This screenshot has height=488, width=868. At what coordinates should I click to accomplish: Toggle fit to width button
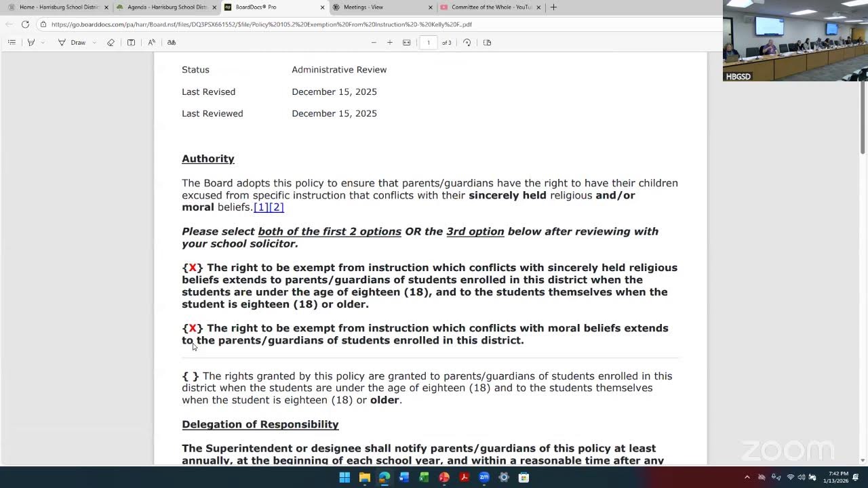(407, 42)
